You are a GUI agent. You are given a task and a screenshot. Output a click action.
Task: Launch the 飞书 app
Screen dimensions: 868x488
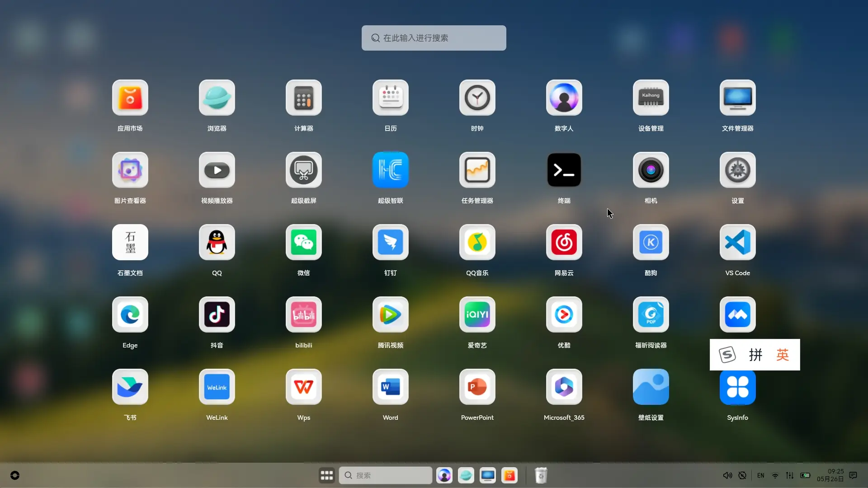pyautogui.click(x=130, y=387)
